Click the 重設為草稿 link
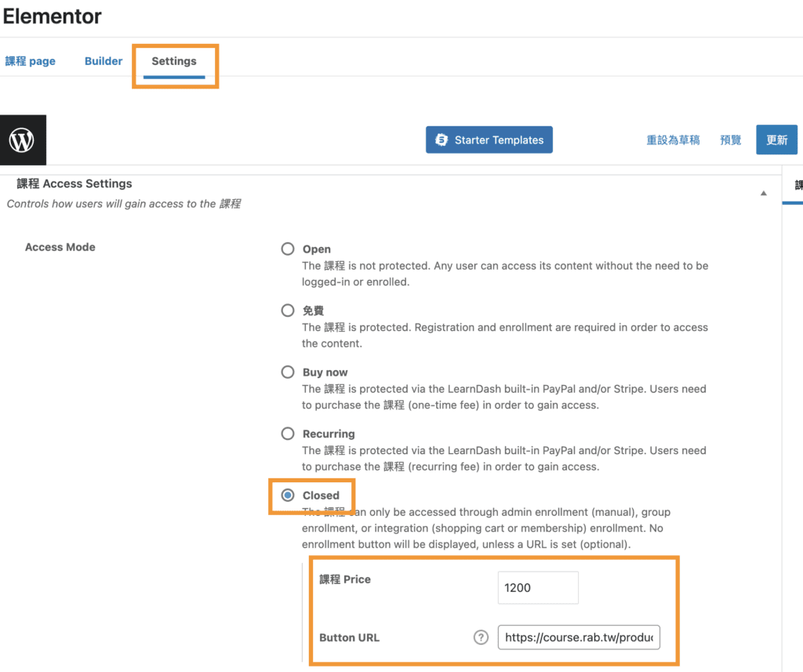The width and height of the screenshot is (803, 672). 673,140
